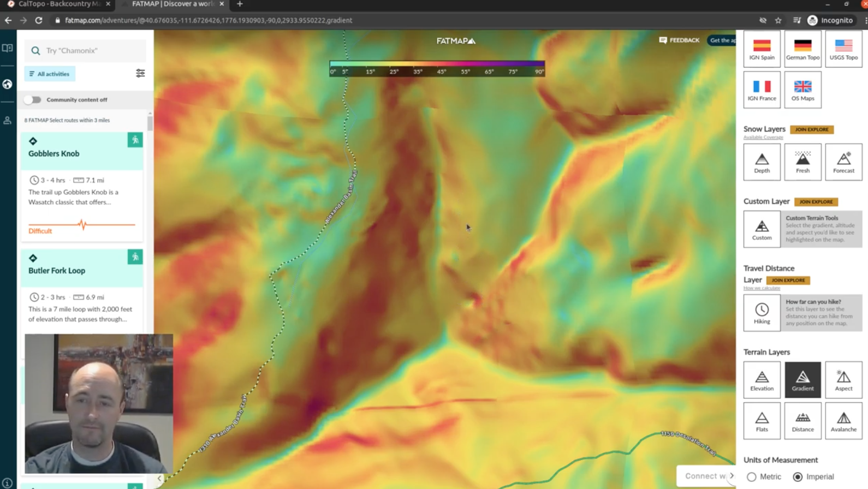Select Metric units radio button
The height and width of the screenshot is (489, 868).
tap(752, 476)
